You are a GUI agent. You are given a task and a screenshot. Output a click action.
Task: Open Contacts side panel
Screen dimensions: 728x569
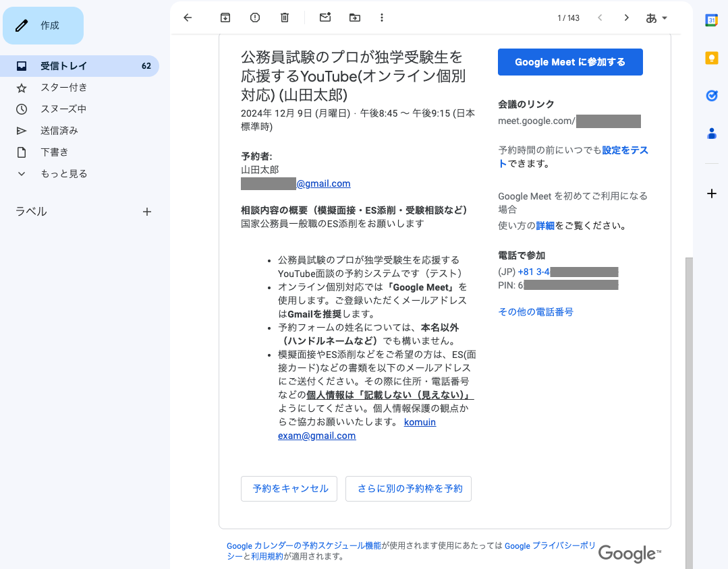pyautogui.click(x=711, y=133)
